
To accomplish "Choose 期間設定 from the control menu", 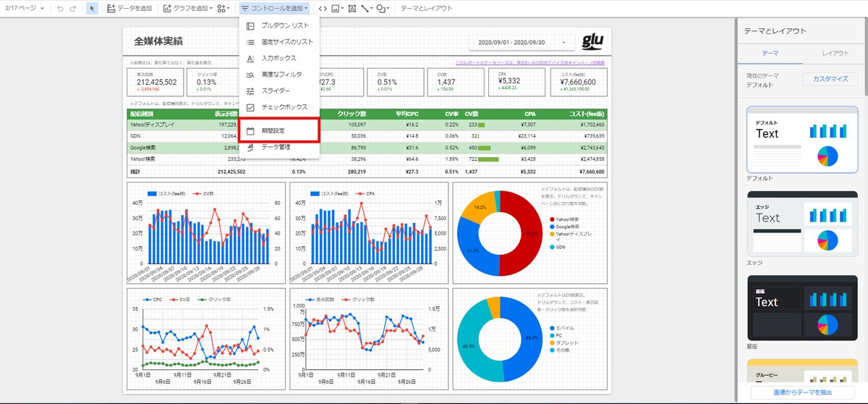I will [x=280, y=131].
